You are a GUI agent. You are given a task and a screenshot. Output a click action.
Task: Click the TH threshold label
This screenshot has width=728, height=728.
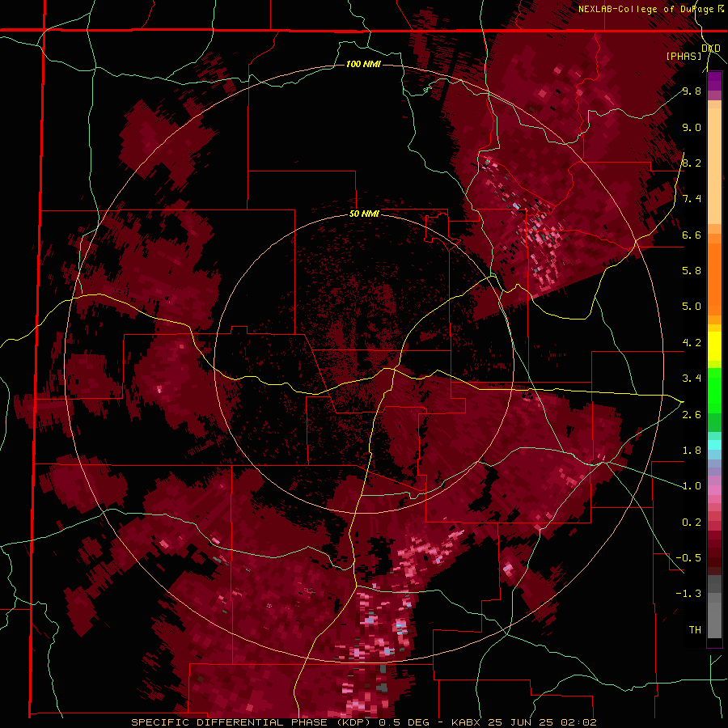tap(695, 630)
